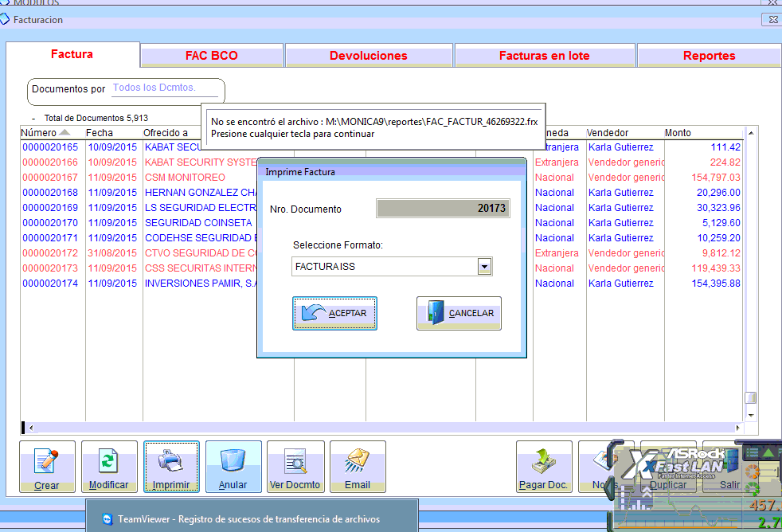This screenshot has width=782, height=532.
Task: Click the file not found error message
Action: (x=374, y=127)
